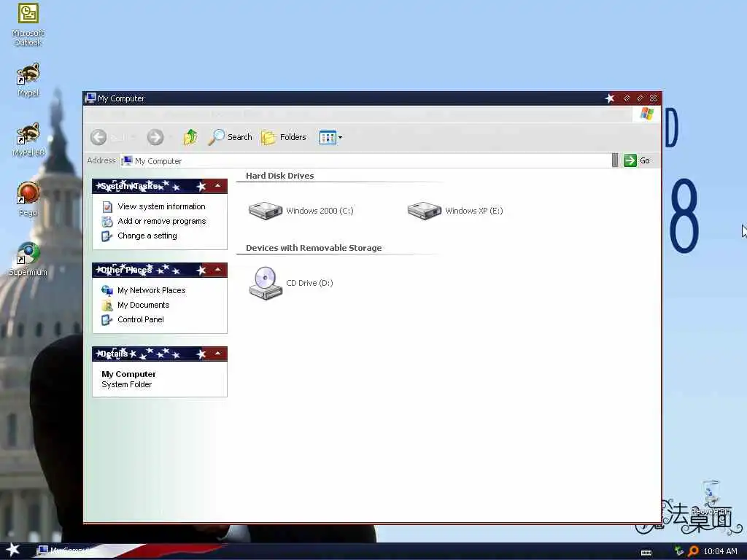Select Microsoft Outlook desktop icon

(28, 25)
